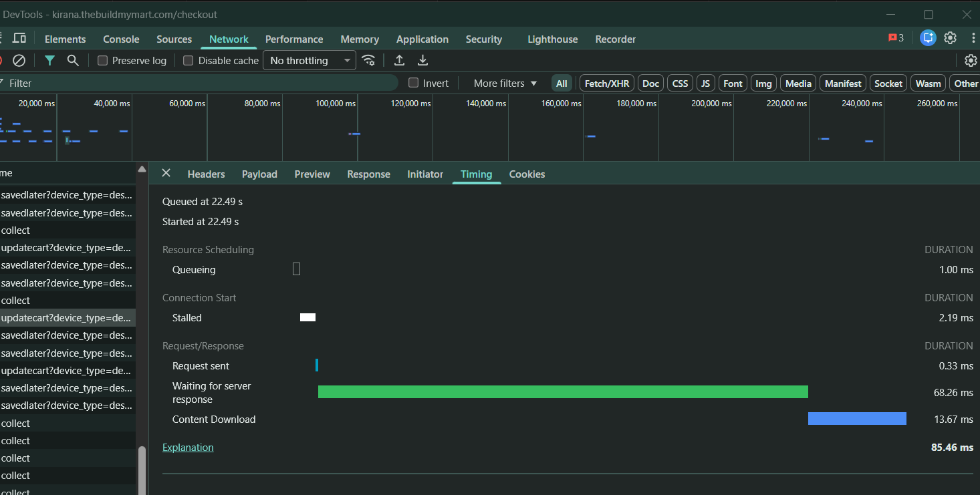Screen dimensions: 980x495
Task: Filter requests by Socket type
Action: [x=888, y=84]
